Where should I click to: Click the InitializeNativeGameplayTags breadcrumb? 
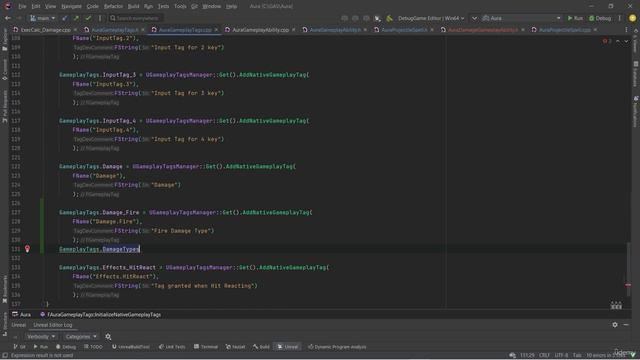point(101,315)
